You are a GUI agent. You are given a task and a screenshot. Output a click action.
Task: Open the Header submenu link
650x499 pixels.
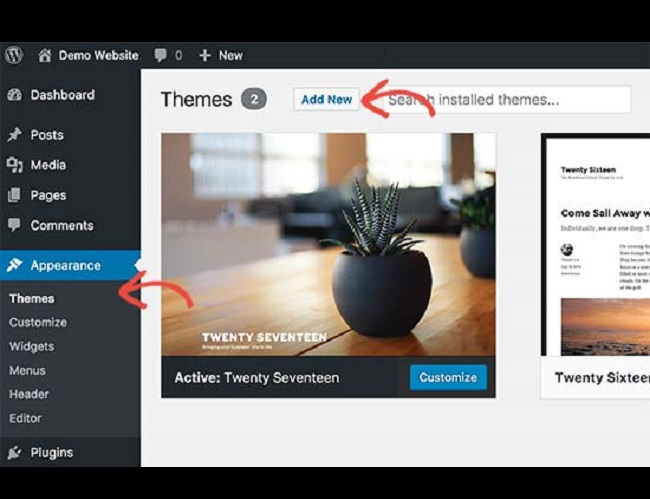pyautogui.click(x=29, y=394)
